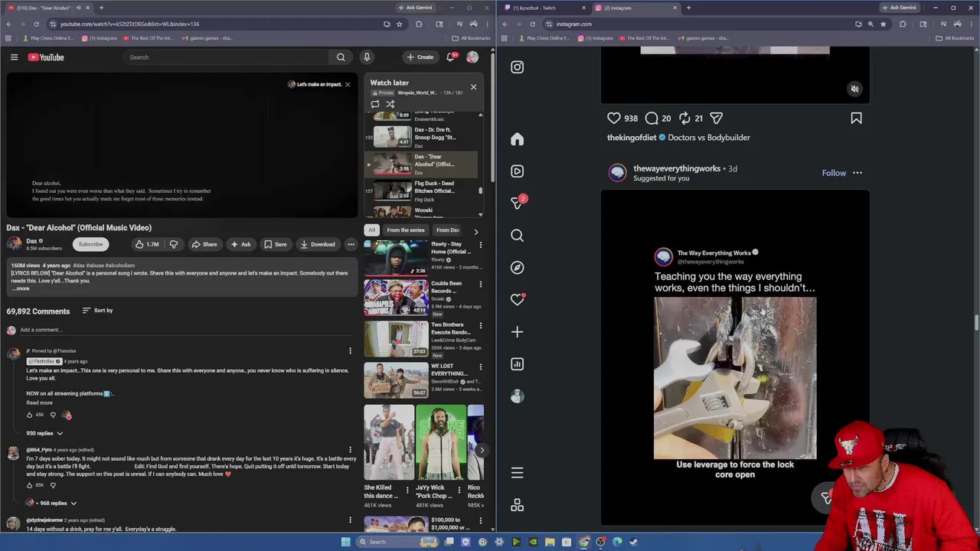
Task: Dislike the Dear Alcohol video
Action: (x=174, y=244)
